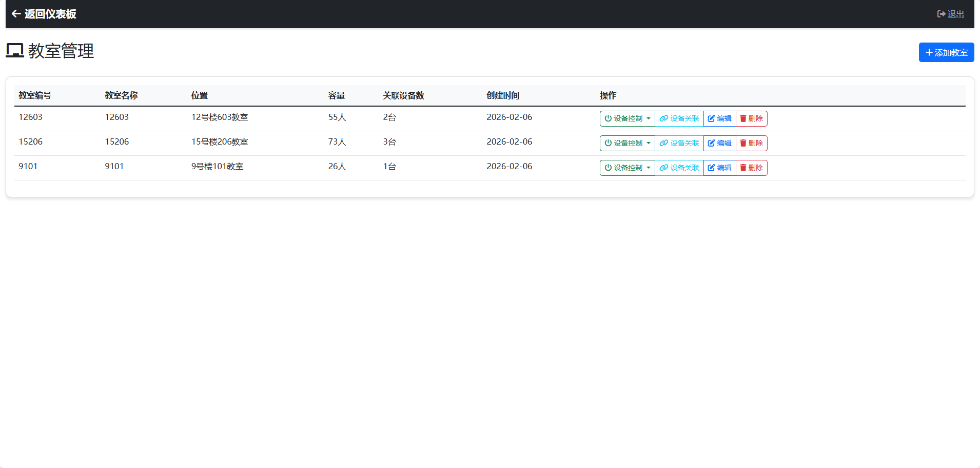The width and height of the screenshot is (980, 468).
Task: Open 设备控制 dropdown for classroom 15206
Action: [x=627, y=143]
